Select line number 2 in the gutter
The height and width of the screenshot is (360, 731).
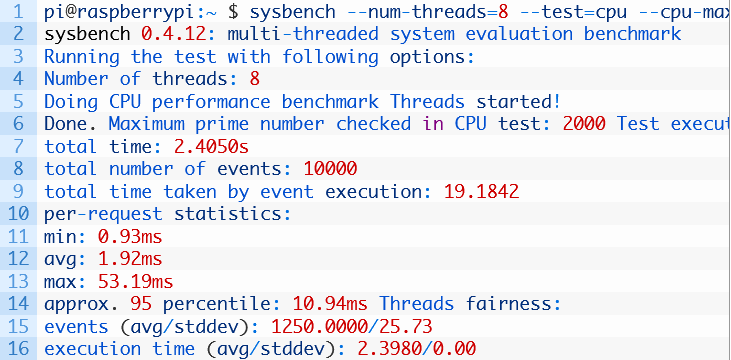pos(19,34)
